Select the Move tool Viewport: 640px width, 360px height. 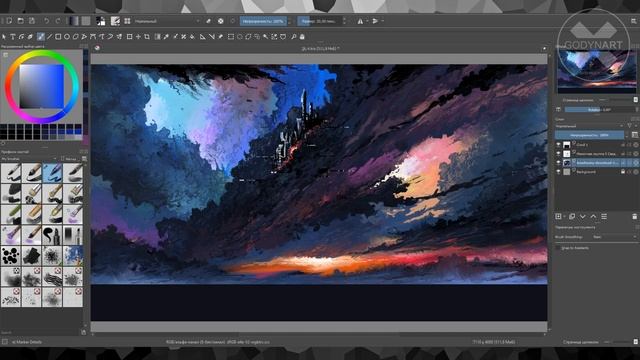tap(138, 37)
